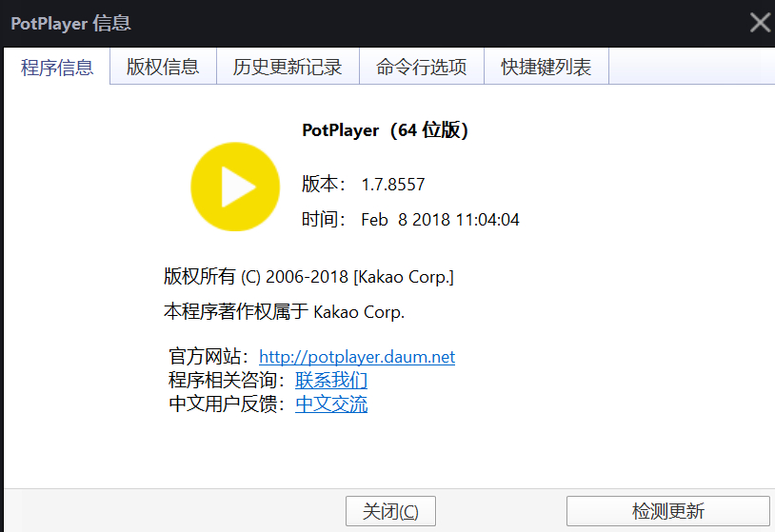
Task: Select the 程序信息 tab
Action: pyautogui.click(x=57, y=67)
